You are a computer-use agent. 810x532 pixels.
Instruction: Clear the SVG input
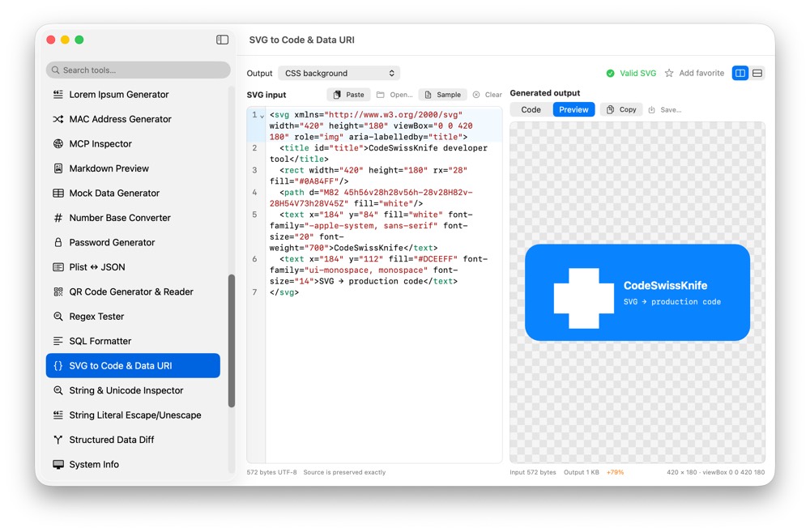[x=487, y=95]
